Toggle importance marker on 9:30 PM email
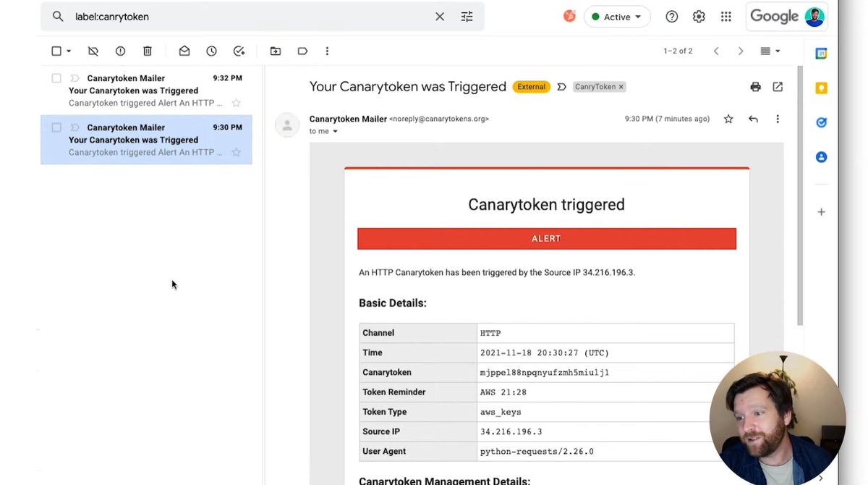Screen dimensions: 868x485 coord(75,127)
